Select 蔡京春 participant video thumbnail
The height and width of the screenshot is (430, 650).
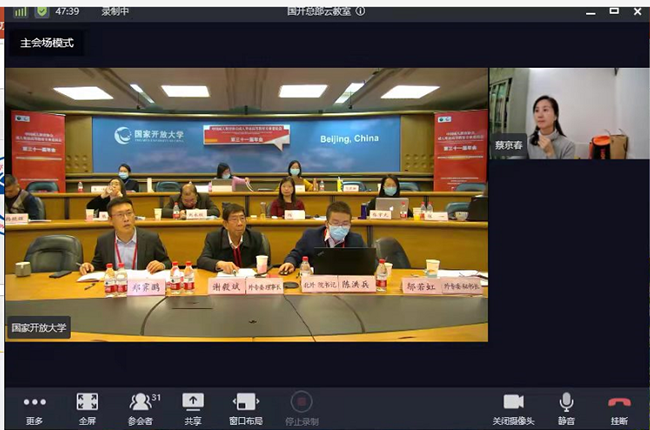tap(568, 113)
